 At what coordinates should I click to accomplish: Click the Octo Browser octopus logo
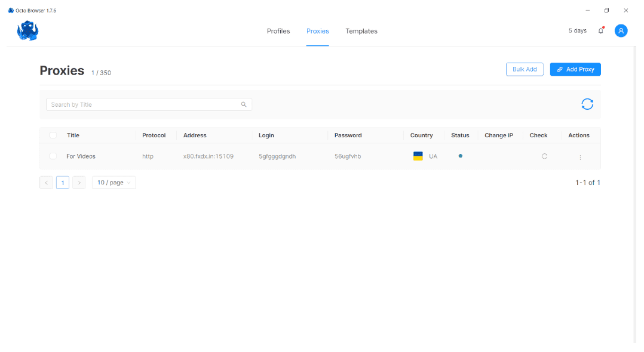[27, 31]
